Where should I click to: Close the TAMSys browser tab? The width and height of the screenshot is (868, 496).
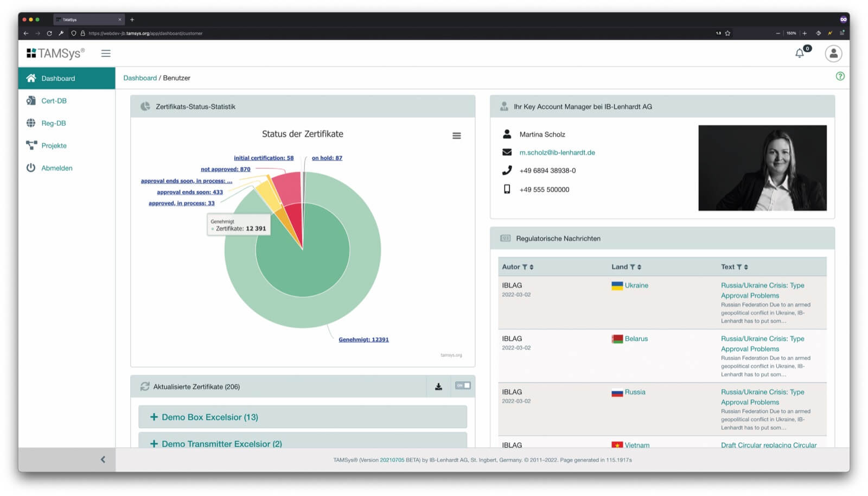[120, 20]
